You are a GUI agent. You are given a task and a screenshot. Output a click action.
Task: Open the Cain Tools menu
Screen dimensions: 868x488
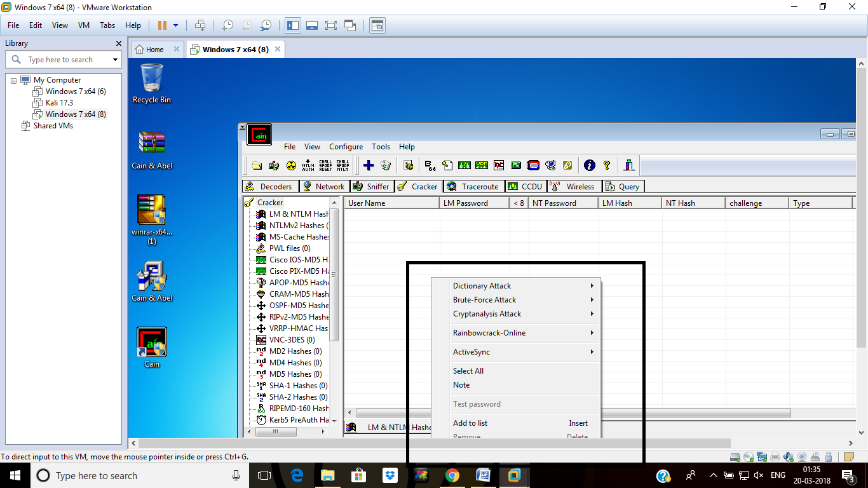(x=381, y=147)
